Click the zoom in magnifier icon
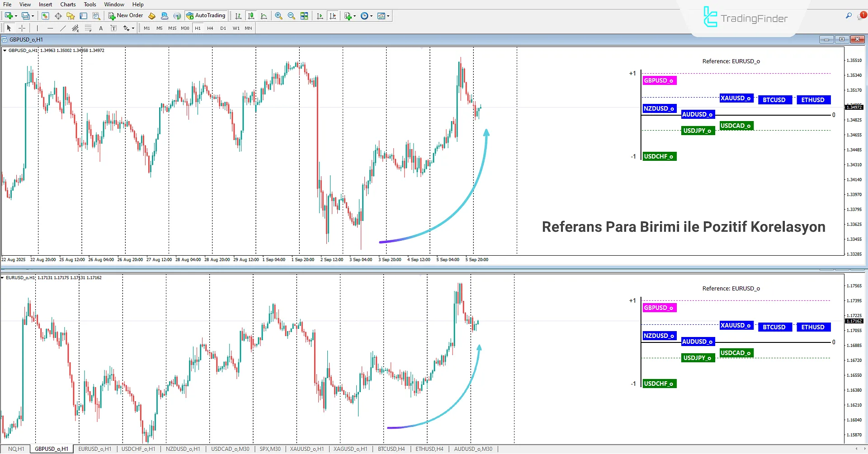868x454 pixels. (x=278, y=16)
